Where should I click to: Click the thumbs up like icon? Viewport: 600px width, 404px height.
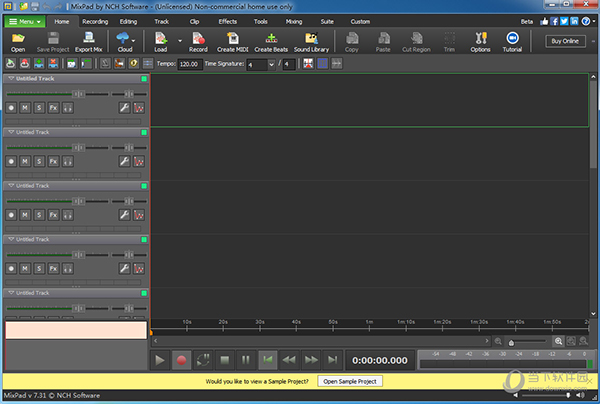coord(544,21)
